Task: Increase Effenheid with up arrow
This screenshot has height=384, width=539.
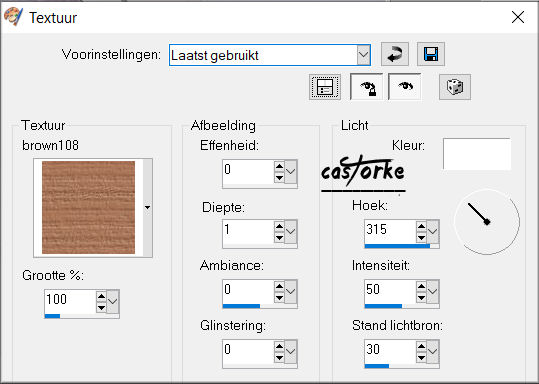Action: (279, 166)
